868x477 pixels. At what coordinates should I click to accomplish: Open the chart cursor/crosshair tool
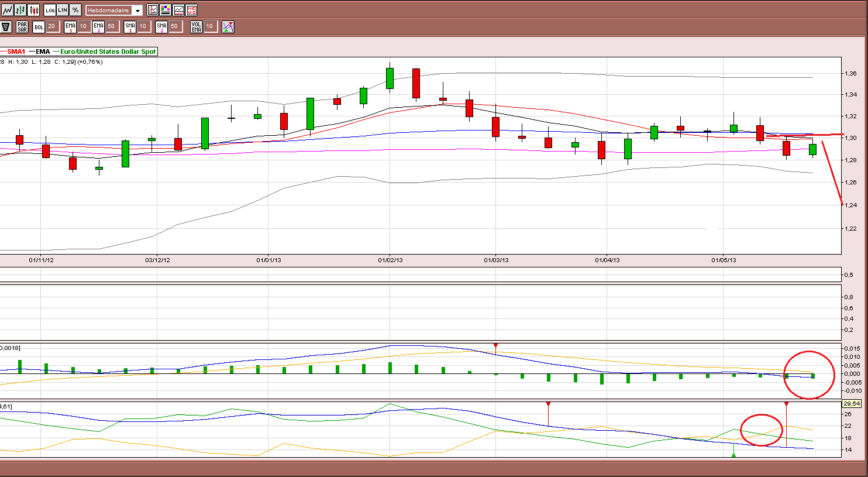coord(153,10)
